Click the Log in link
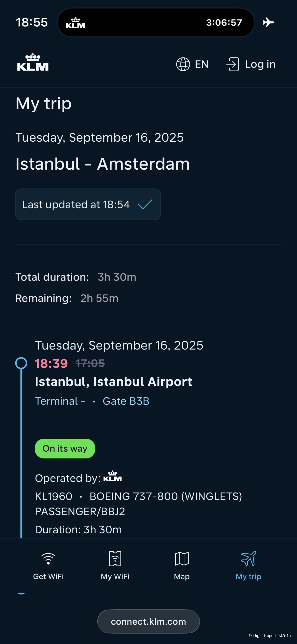The width and height of the screenshot is (297, 644). pyautogui.click(x=260, y=65)
